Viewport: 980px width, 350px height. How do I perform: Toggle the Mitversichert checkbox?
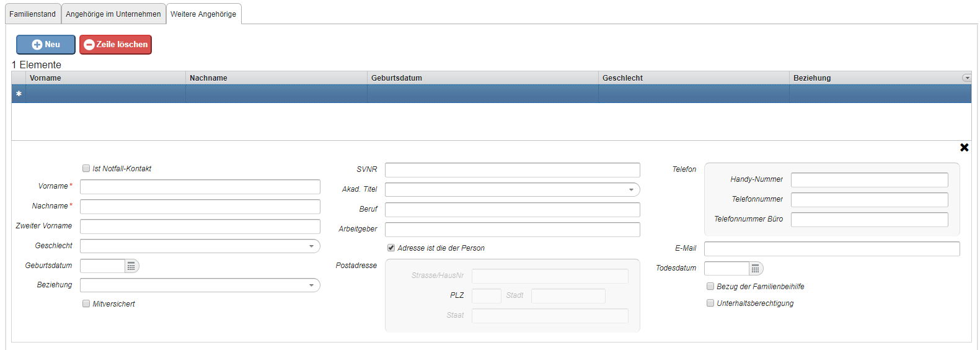pos(86,304)
